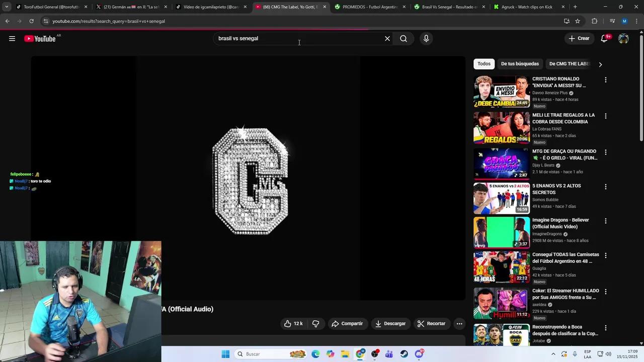Open the Chrome three-dot menu
Screen dimensions: 644x362
pos(636,21)
